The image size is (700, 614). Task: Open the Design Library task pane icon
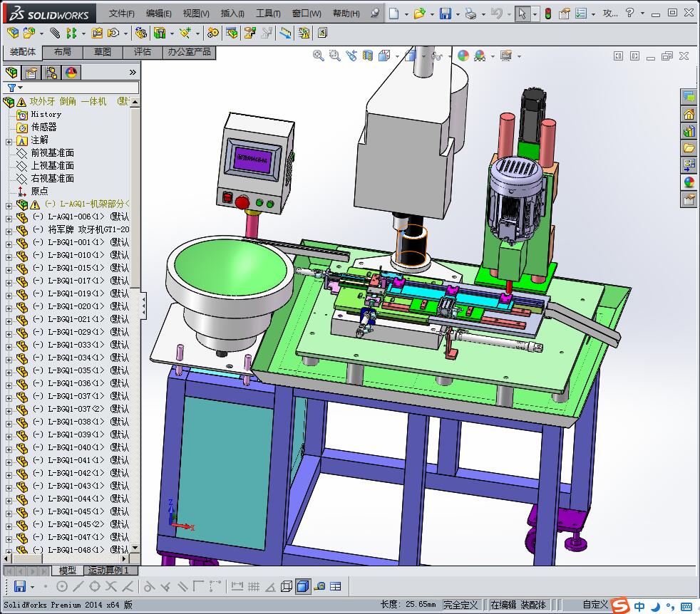[689, 131]
